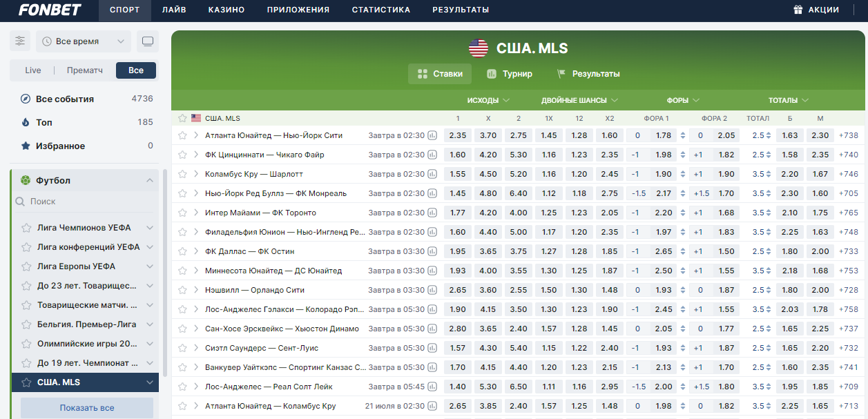Click the match name Лос-Анджелес Гэлакси — Колорадо
The height and width of the screenshot is (419, 868).
coord(283,309)
